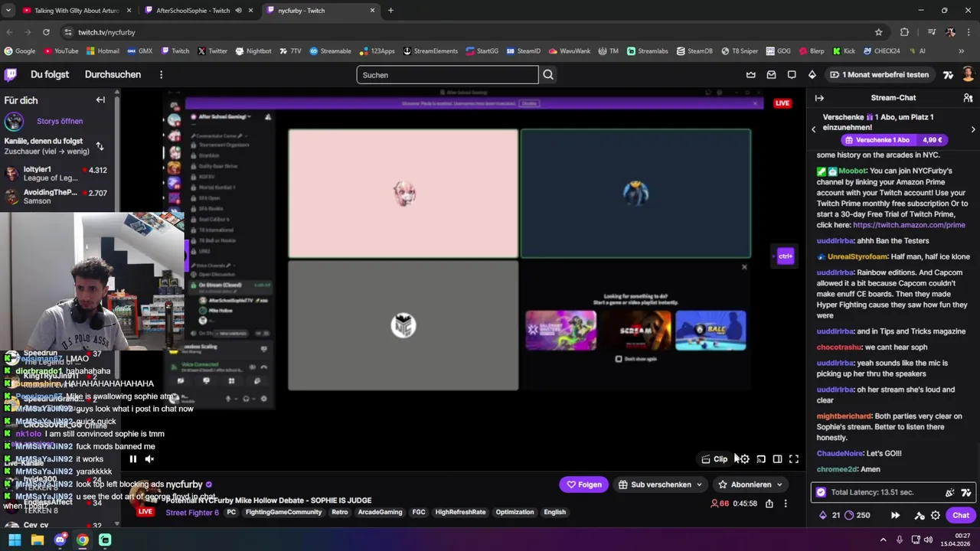Open the chat community users list icon

coord(968,98)
